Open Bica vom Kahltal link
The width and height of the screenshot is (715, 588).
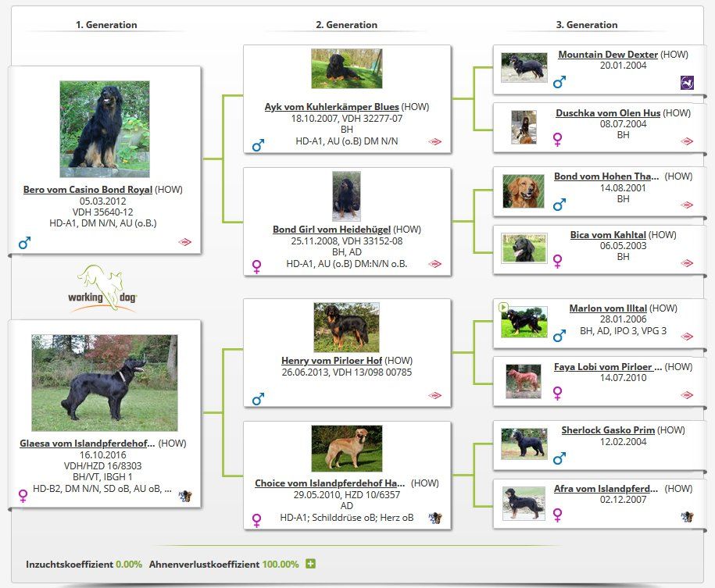(608, 235)
